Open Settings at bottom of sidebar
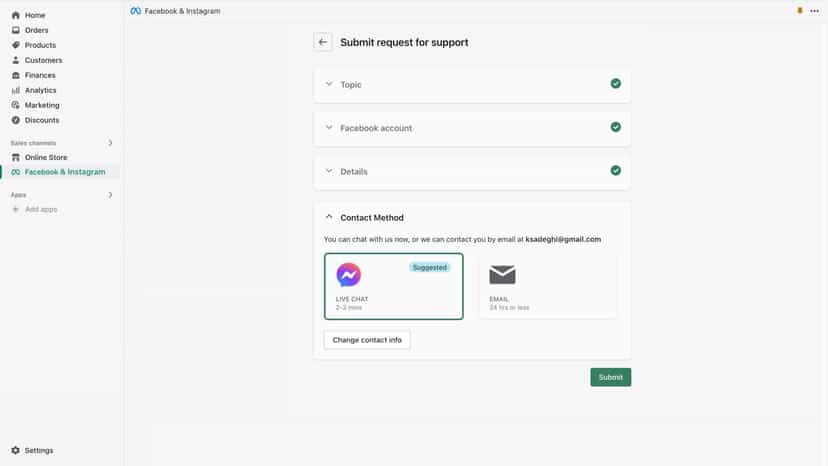Image resolution: width=828 pixels, height=466 pixels. pyautogui.click(x=39, y=450)
